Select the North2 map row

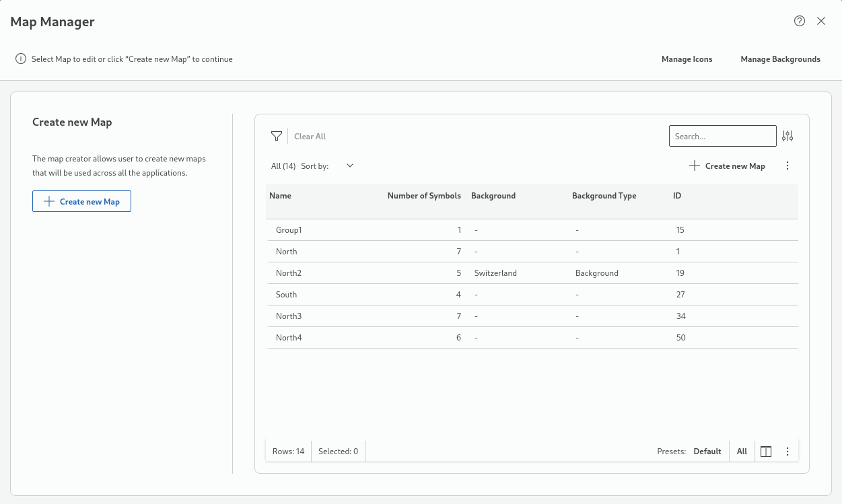[289, 273]
